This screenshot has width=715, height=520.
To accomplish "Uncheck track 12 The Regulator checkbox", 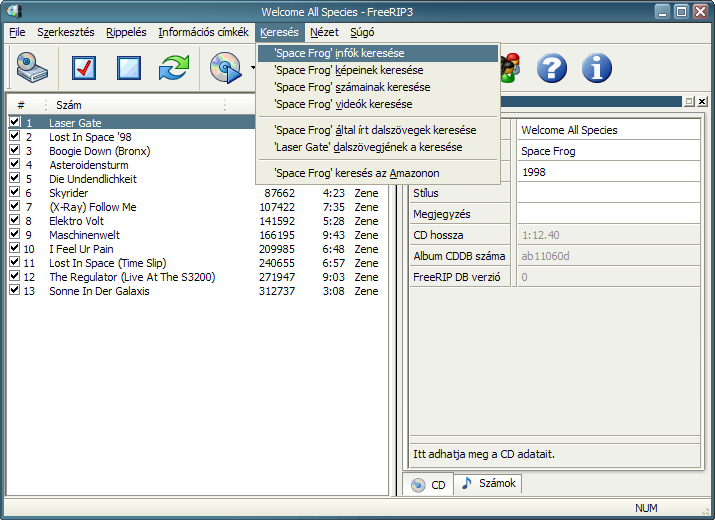I will point(15,276).
